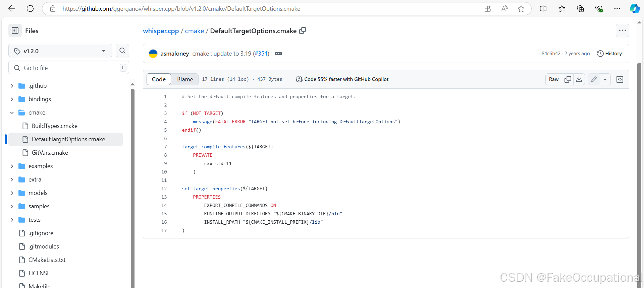Search this repository with the magnifier button
The width and height of the screenshot is (644, 288).
point(122,51)
